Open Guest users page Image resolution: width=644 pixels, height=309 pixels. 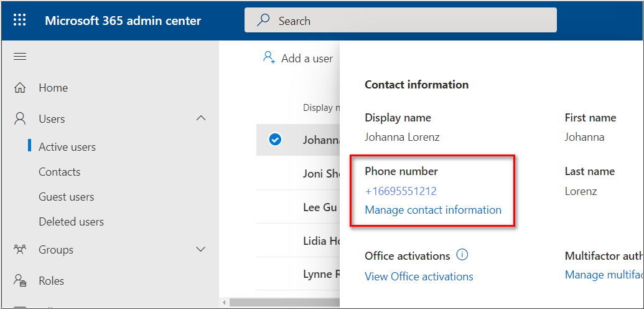(67, 197)
